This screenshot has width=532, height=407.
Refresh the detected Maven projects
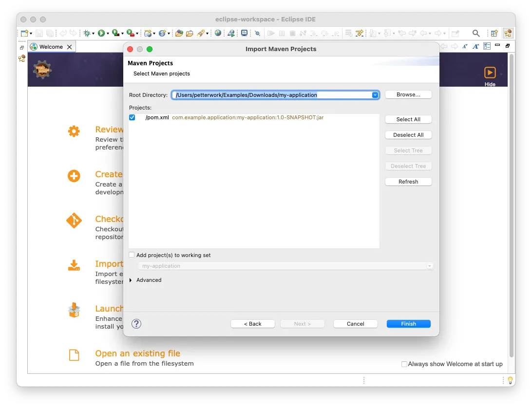pyautogui.click(x=408, y=181)
